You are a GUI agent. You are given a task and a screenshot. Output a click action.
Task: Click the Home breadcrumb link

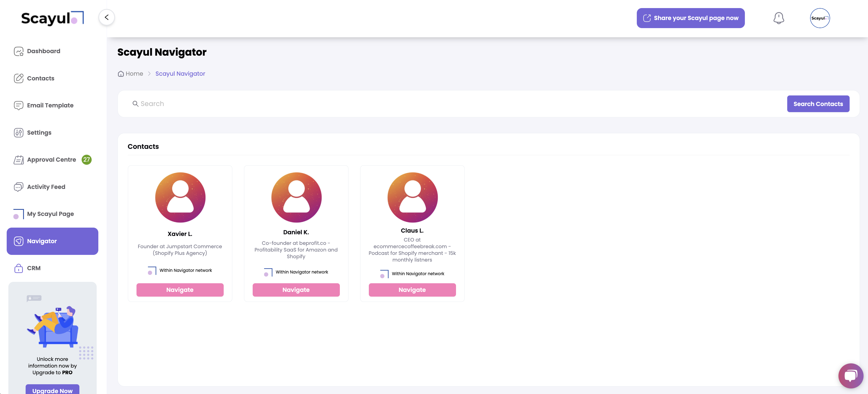coord(134,74)
